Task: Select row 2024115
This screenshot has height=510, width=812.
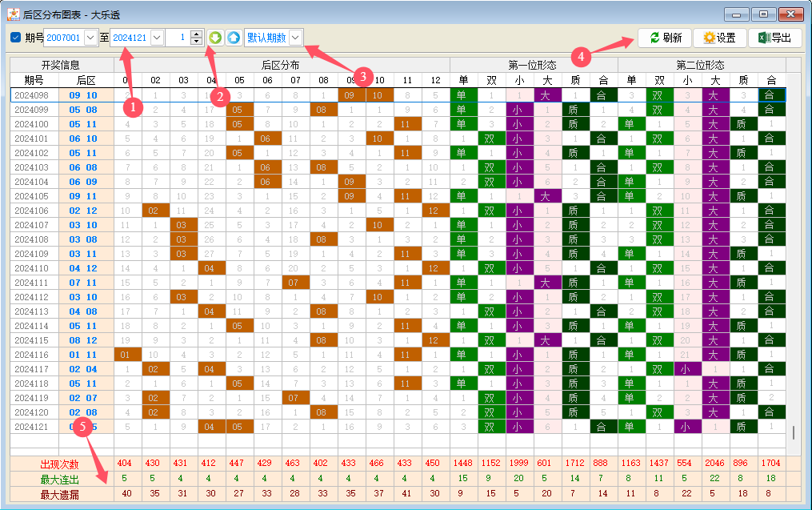Action: 398,340
